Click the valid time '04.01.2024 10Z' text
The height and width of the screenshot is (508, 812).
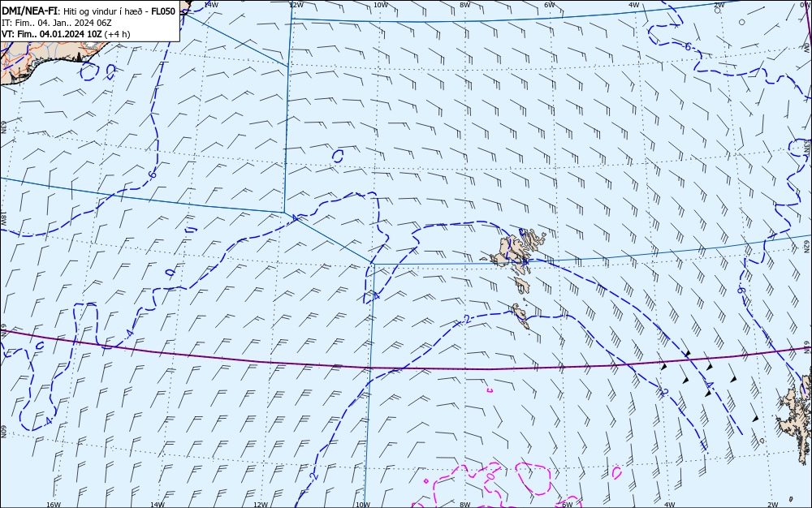pos(71,34)
